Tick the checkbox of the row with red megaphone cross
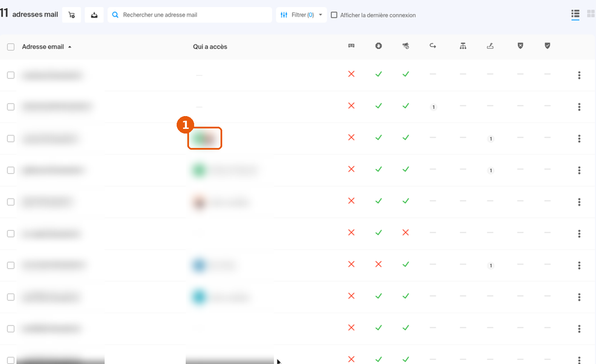 [11, 233]
